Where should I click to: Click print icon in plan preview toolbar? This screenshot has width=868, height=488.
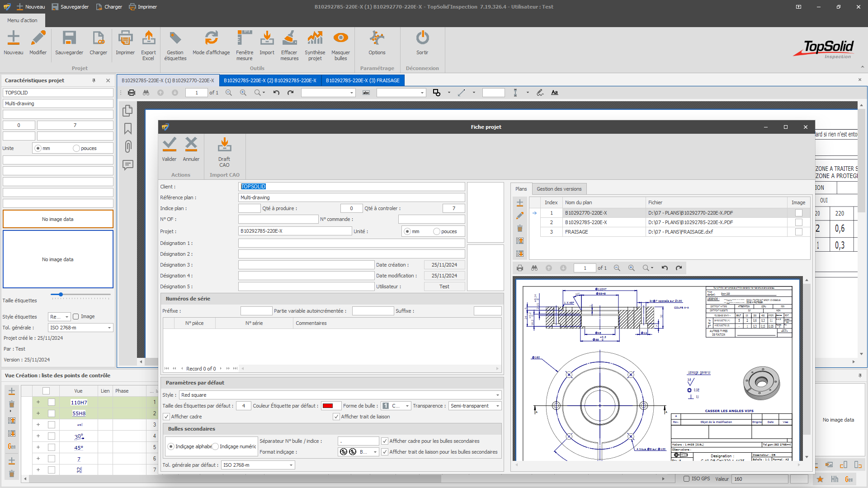pos(520,268)
